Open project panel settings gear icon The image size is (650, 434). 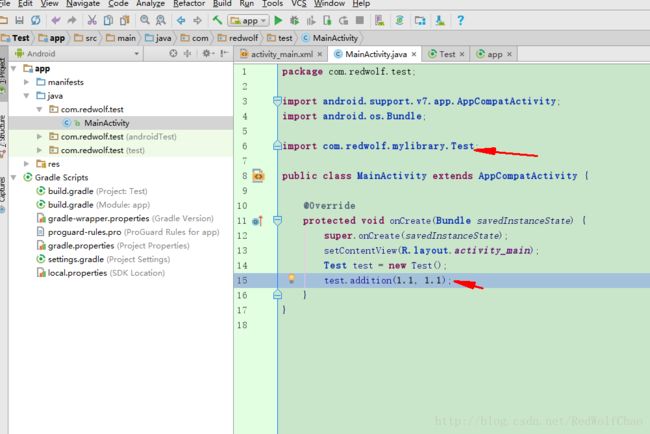coord(207,53)
